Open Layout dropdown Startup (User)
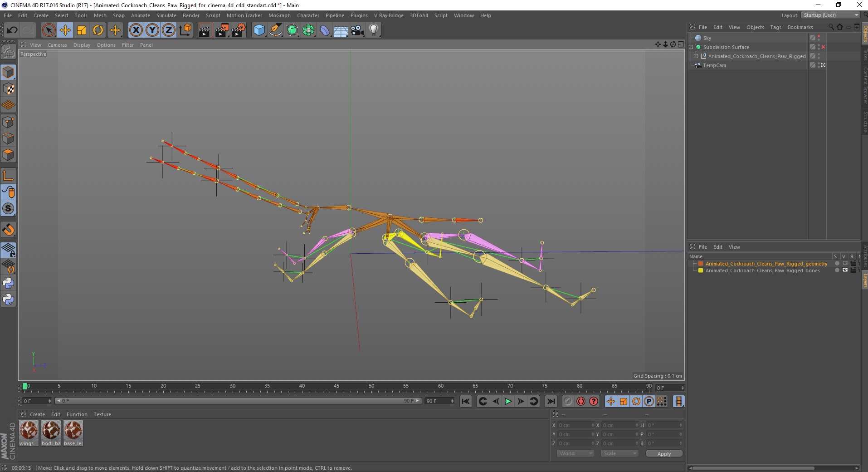 coord(831,15)
